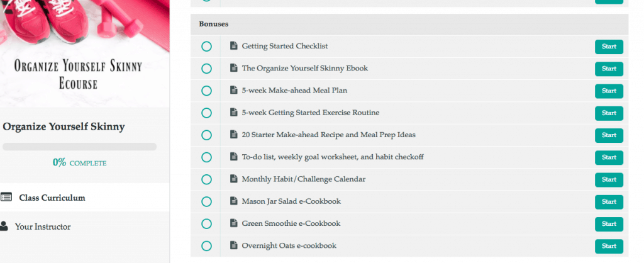The image size is (644, 263).
Task: Open the Mason Jar Salad e-Cookbook lesson title
Action: point(291,201)
